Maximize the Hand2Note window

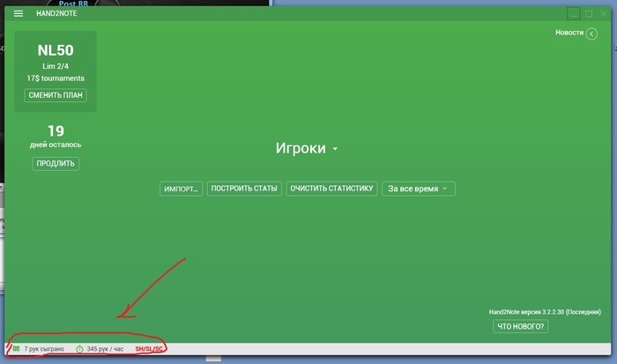[x=589, y=14]
